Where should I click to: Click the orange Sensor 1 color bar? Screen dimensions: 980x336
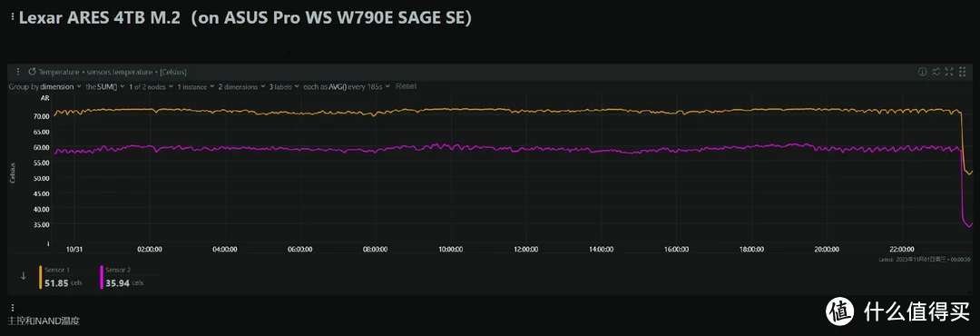tap(41, 277)
